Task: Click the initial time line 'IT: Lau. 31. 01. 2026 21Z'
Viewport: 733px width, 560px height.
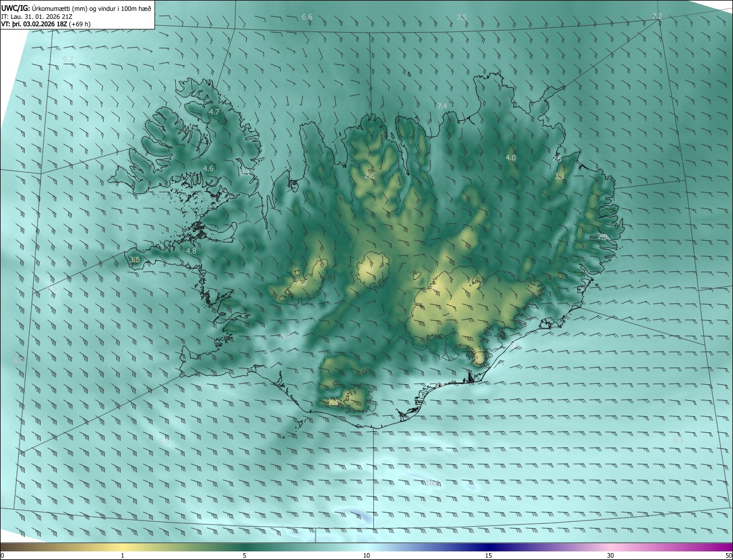Action: (37, 17)
